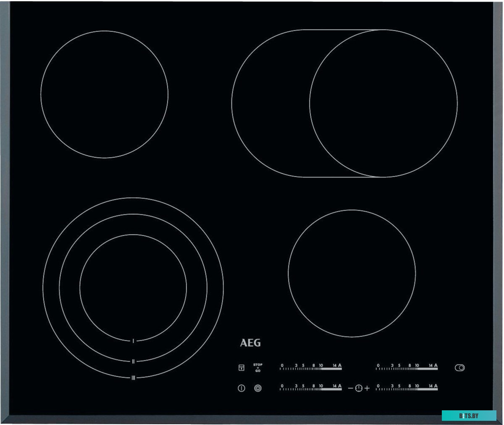This screenshot has width=504, height=425.
Task: Click the top-left round cooking zone
Action: [x=105, y=94]
